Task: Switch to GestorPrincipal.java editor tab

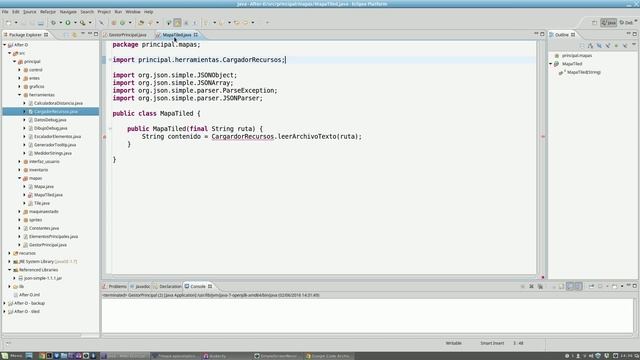Action: [127, 35]
